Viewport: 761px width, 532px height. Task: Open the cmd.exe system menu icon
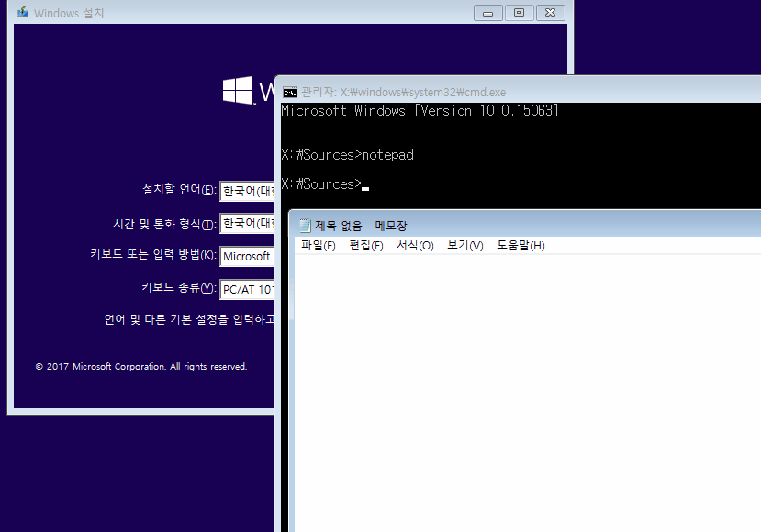(x=289, y=93)
